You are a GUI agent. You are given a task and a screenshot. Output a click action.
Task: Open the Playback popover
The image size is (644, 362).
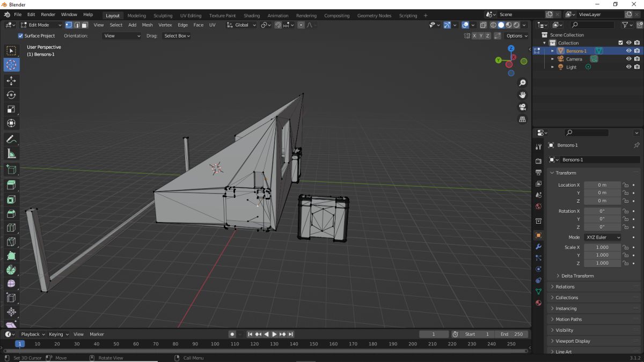coord(32,334)
